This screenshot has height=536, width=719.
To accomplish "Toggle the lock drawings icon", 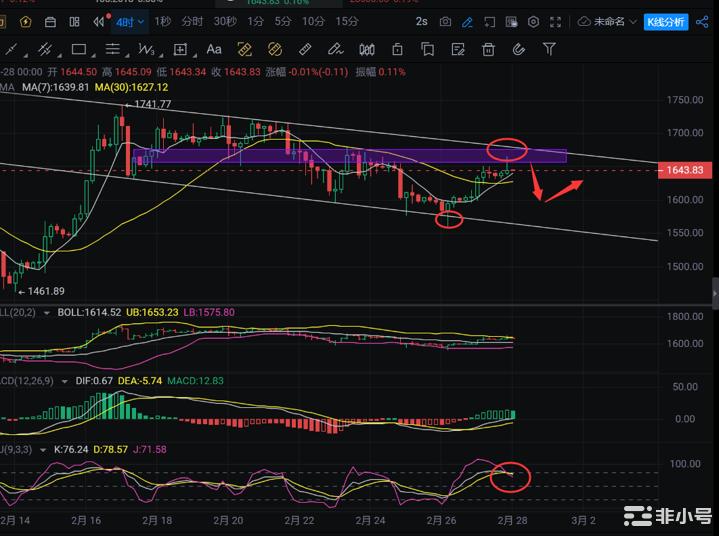I will click(x=397, y=49).
